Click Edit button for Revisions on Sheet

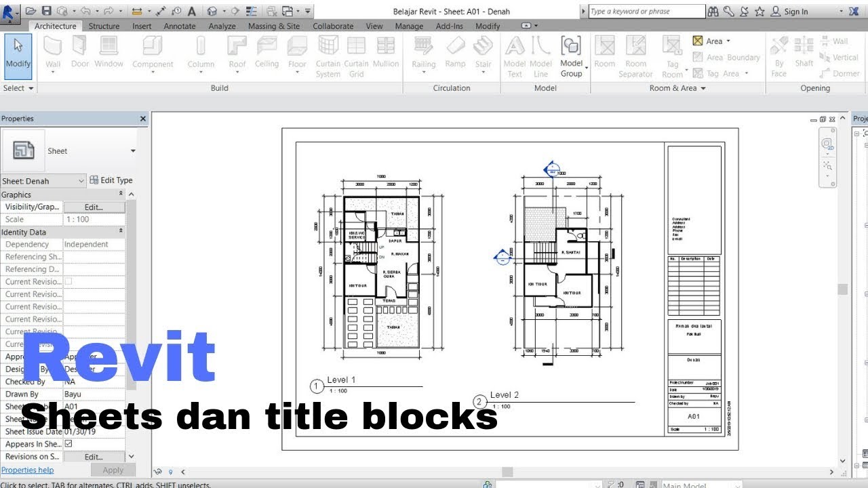coord(94,457)
